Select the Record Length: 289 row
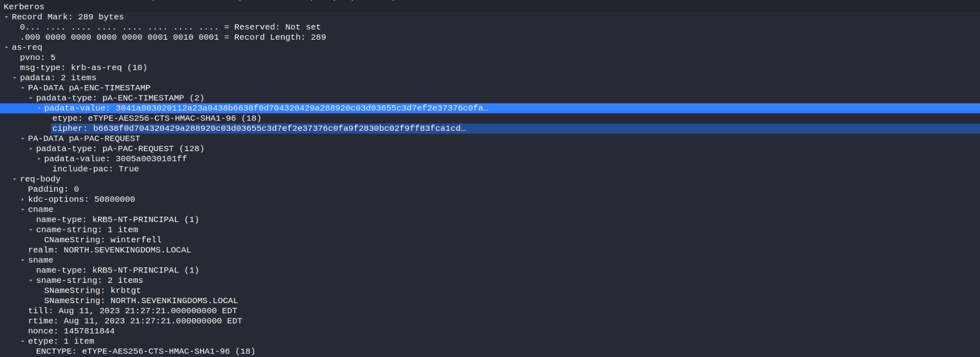 click(x=173, y=37)
